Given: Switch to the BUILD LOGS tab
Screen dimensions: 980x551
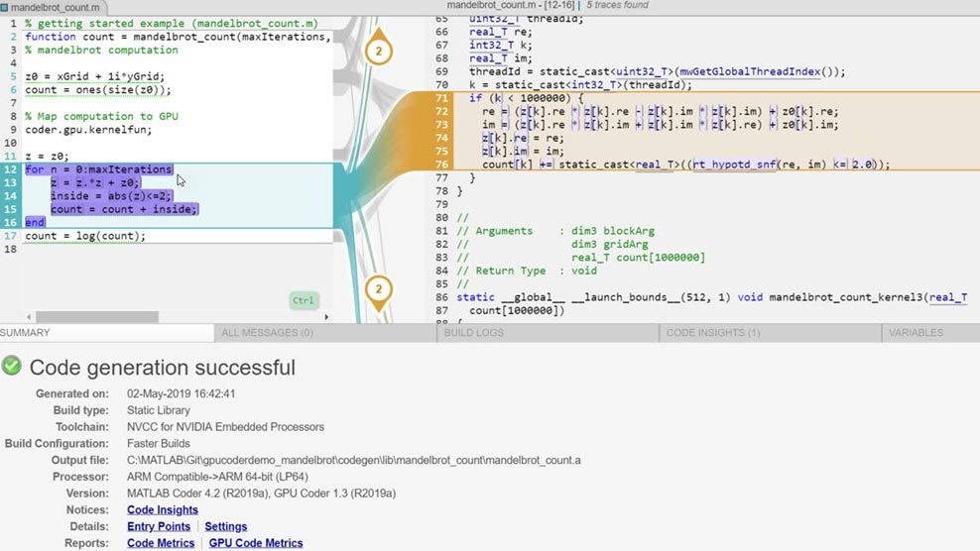Looking at the screenshot, I should point(474,333).
